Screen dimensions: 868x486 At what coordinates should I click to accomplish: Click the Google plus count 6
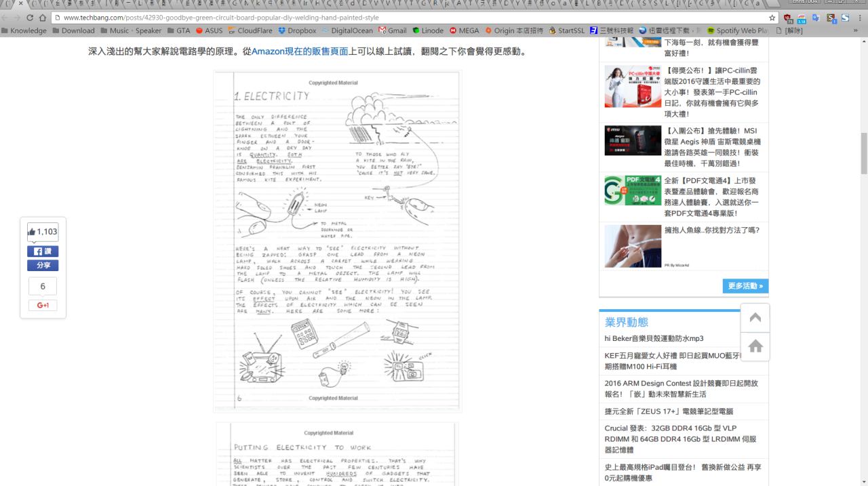43,286
